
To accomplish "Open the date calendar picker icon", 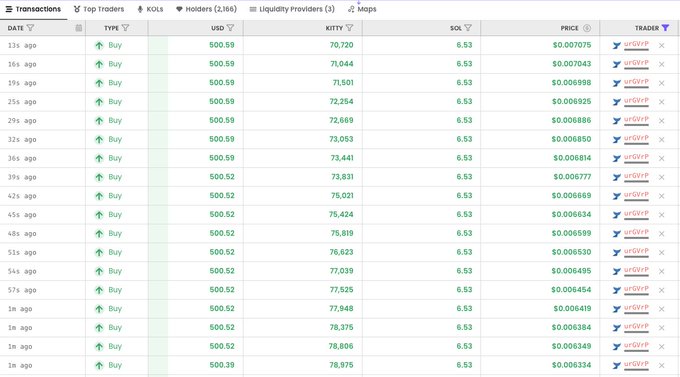I will [x=78, y=28].
